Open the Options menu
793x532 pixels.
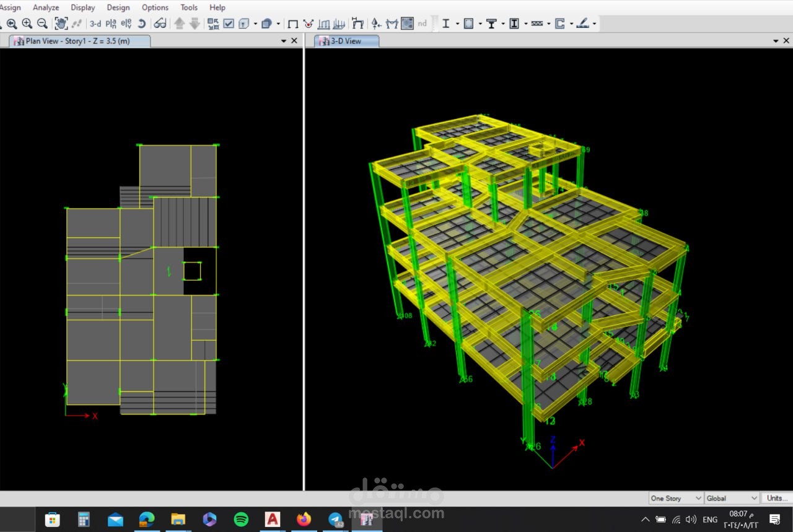coord(155,7)
